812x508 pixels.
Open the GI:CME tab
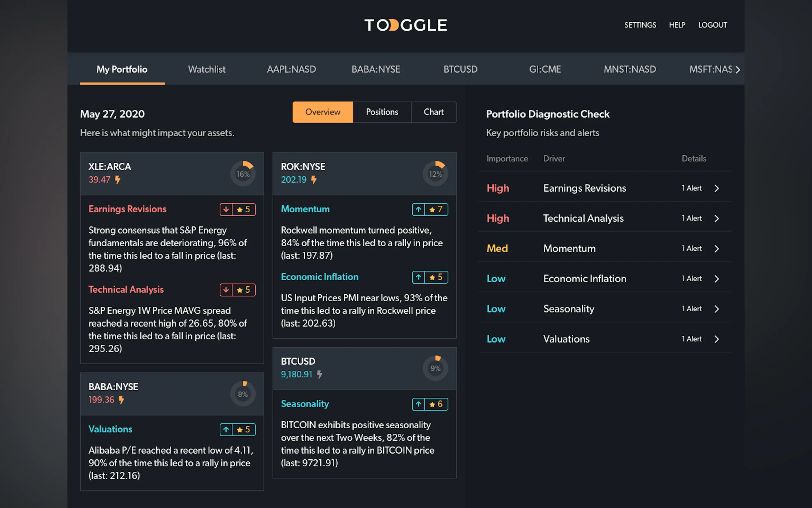pyautogui.click(x=545, y=69)
